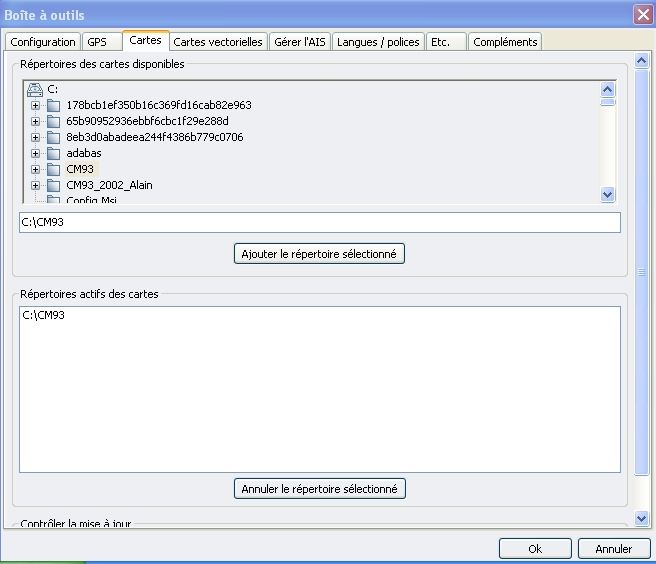Click the CM93_2002_Alain folder icon
This screenshot has width=656, height=564.
tap(54, 185)
